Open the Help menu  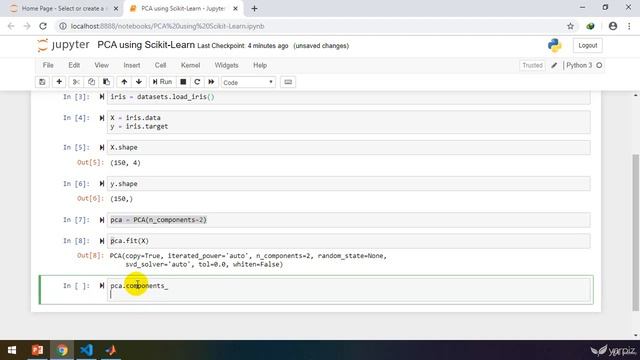click(x=260, y=65)
